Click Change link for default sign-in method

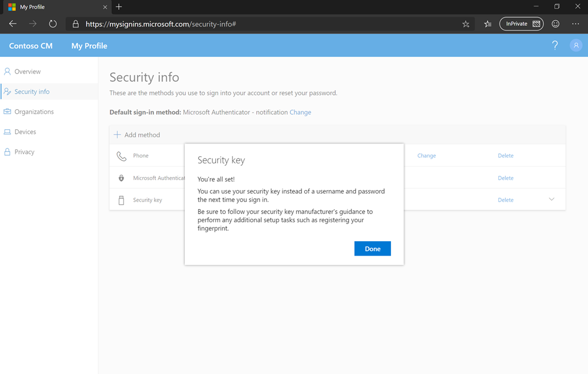click(x=300, y=113)
